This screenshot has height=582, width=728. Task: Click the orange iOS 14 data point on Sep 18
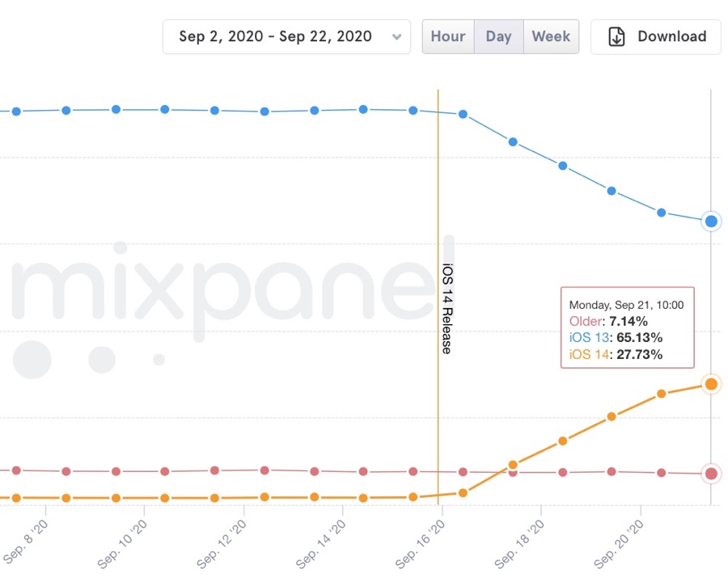[561, 441]
